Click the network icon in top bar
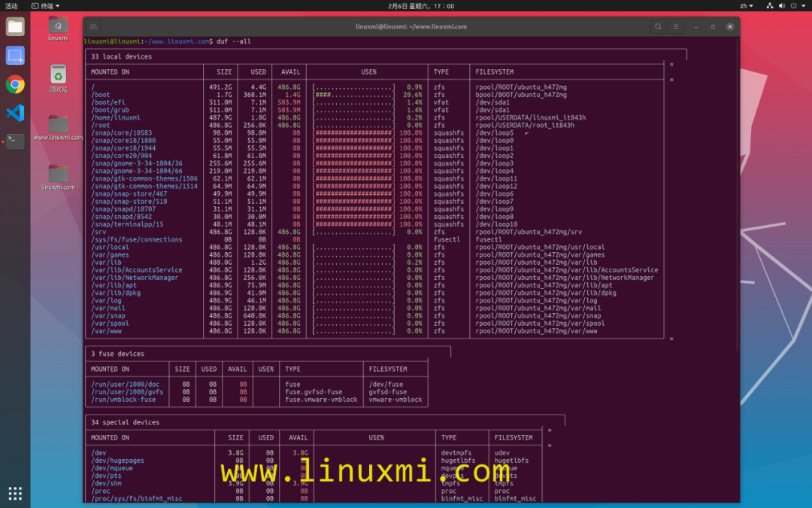The width and height of the screenshot is (812, 508). [x=770, y=6]
